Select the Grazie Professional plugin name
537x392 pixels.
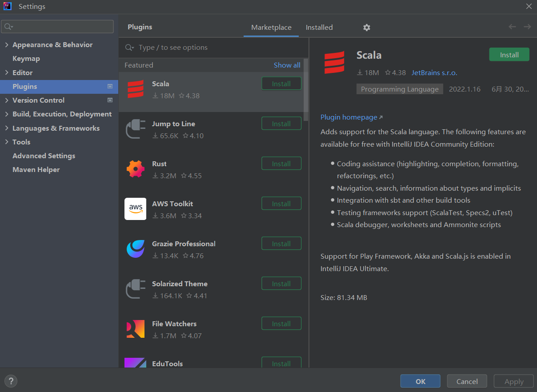184,244
